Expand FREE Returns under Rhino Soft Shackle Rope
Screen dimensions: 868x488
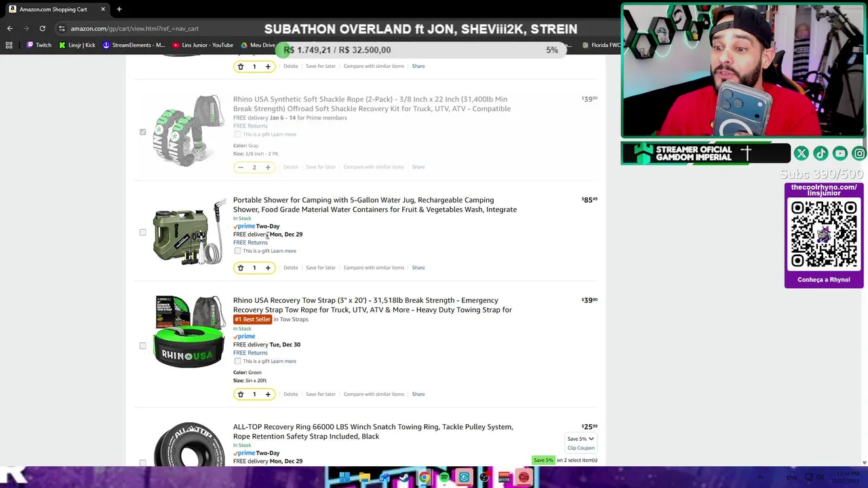tap(250, 126)
